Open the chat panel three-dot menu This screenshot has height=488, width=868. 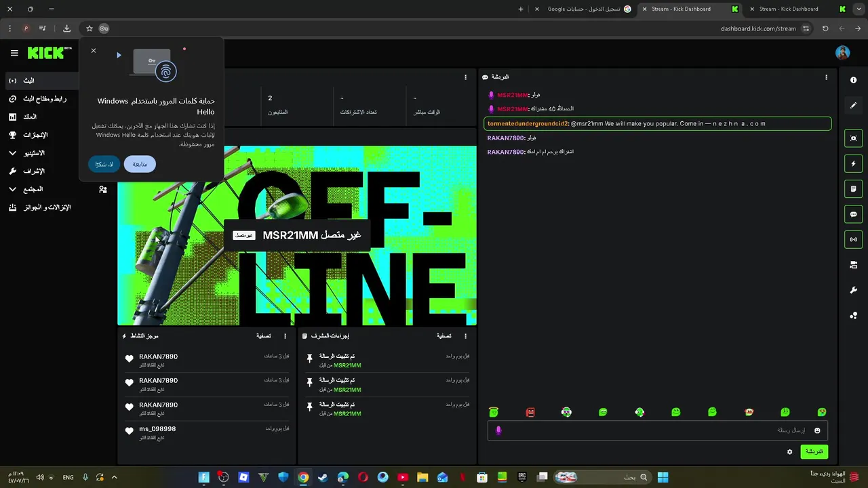[x=826, y=77]
